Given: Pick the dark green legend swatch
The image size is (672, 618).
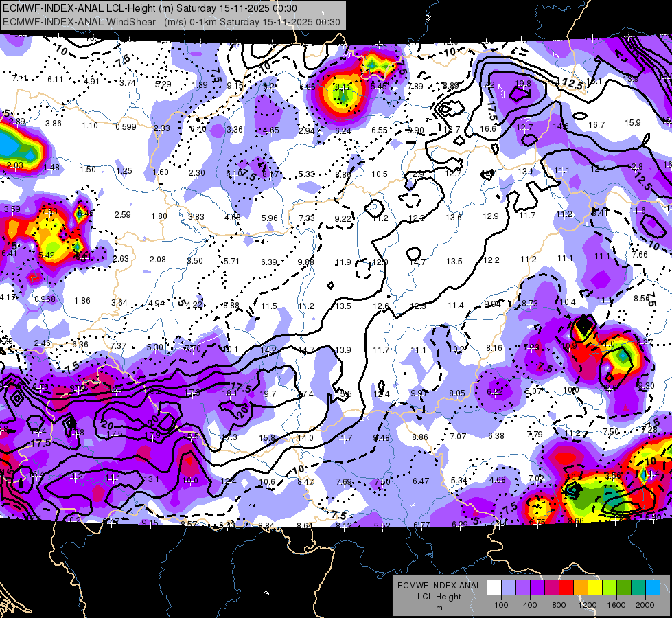Looking at the screenshot, I should (x=623, y=588).
